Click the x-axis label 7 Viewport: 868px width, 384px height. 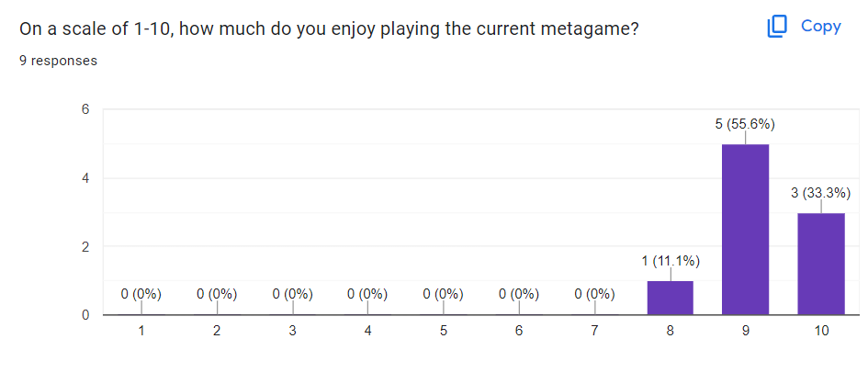tap(594, 331)
